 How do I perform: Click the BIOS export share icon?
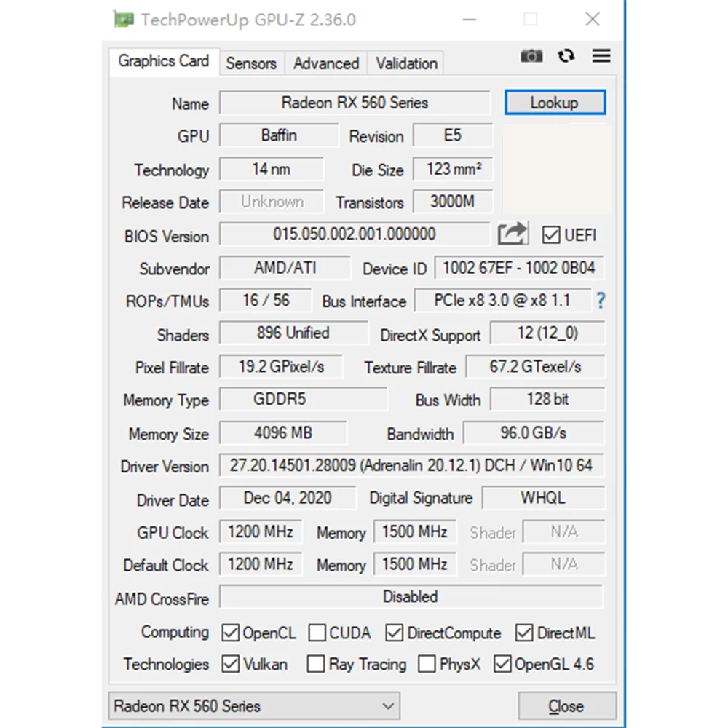513,234
